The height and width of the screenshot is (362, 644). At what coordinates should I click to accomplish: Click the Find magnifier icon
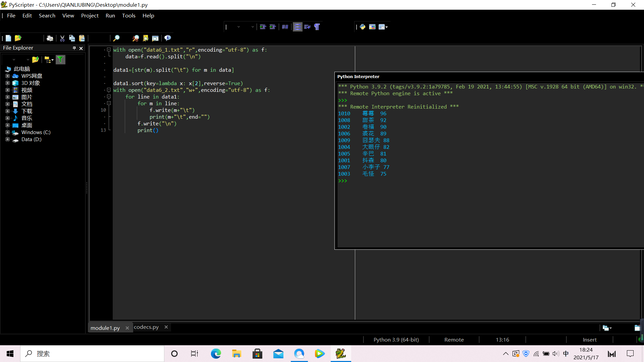[x=116, y=38]
